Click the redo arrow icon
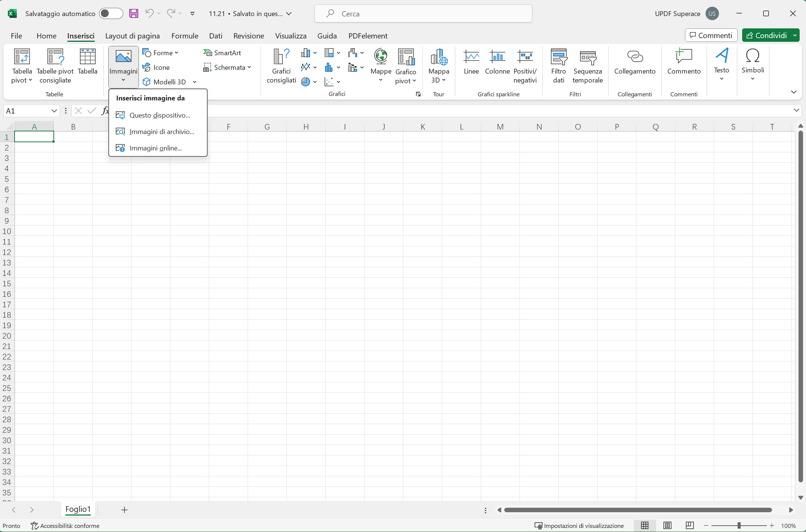The width and height of the screenshot is (806, 532). click(171, 13)
